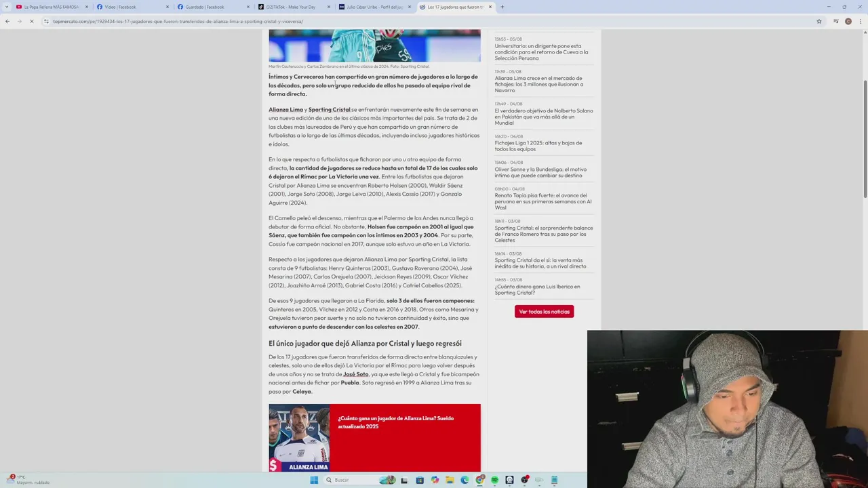Stop loading the page
Viewport: 868px width, 488px height.
click(x=31, y=21)
